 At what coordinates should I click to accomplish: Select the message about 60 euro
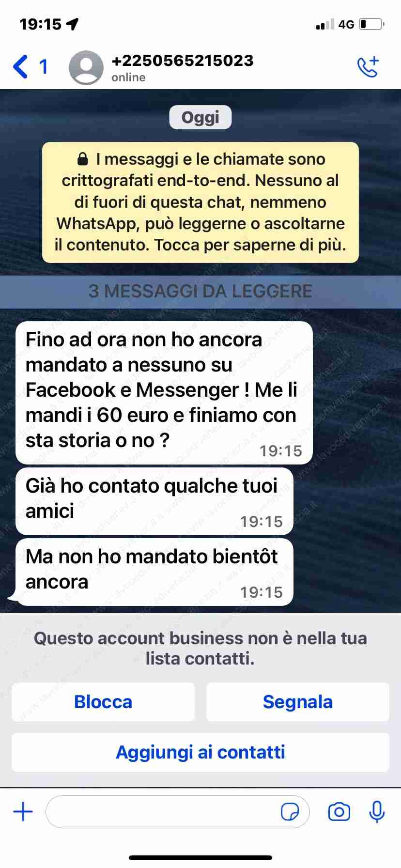164,393
